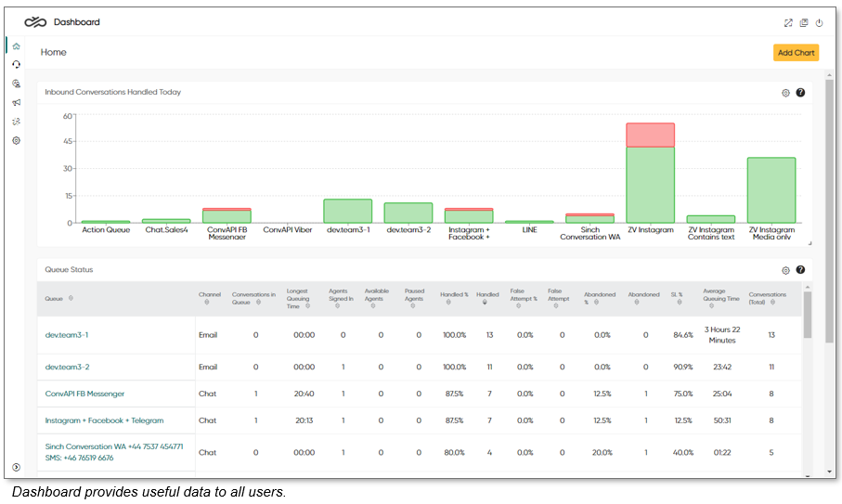Click the ConvAPI FB Messenger chart bar
Image resolution: width=842 pixels, height=504 pixels.
[227, 215]
